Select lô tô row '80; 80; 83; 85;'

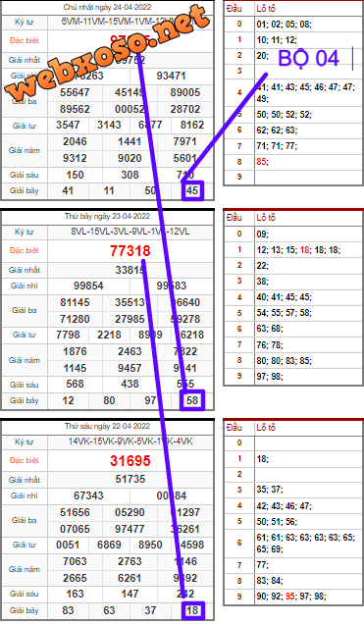285,361
